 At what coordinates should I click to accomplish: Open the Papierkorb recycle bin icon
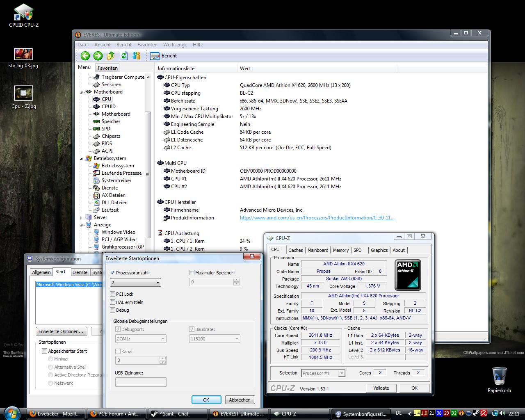click(x=499, y=377)
